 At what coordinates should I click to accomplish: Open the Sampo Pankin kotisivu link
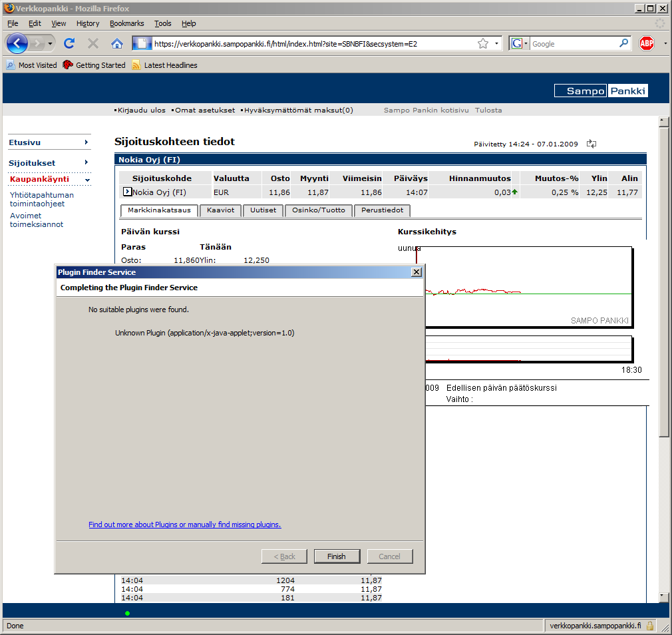(426, 110)
